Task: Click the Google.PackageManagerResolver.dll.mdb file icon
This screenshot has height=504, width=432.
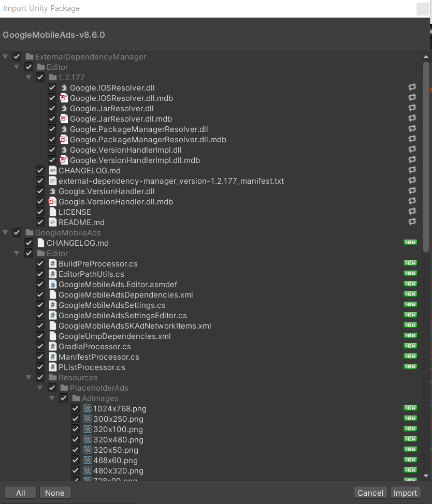Action: [x=64, y=140]
